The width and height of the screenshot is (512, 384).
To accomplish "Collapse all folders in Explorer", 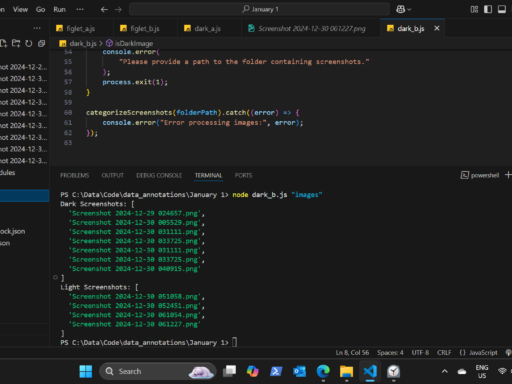I will point(41,43).
